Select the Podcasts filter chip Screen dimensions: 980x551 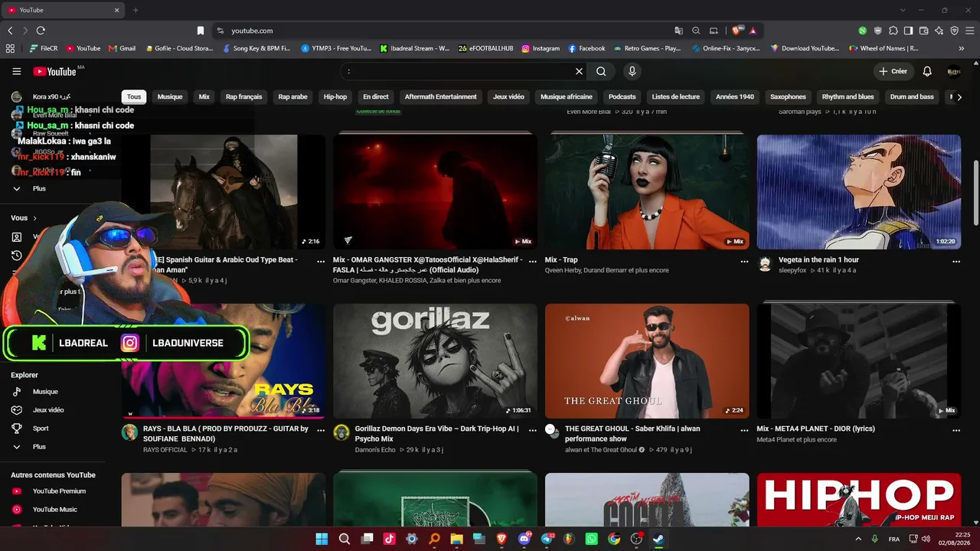coord(622,97)
